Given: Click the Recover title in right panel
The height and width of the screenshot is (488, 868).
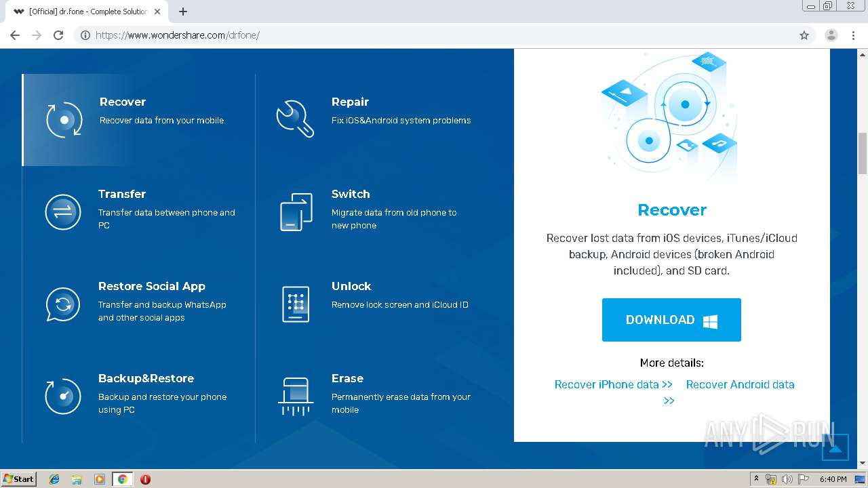Looking at the screenshot, I should click(672, 210).
